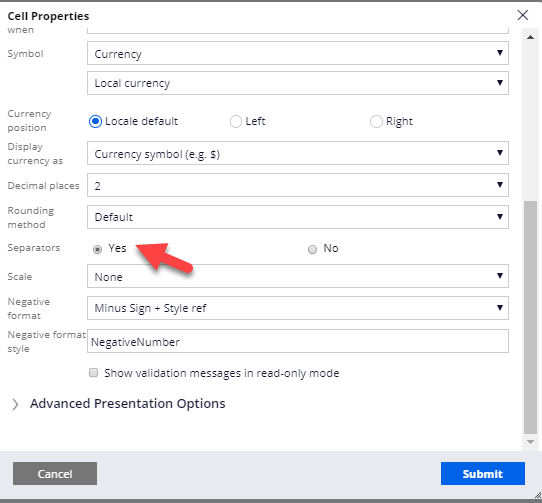
Task: Select Locale default currency position
Action: click(x=95, y=121)
